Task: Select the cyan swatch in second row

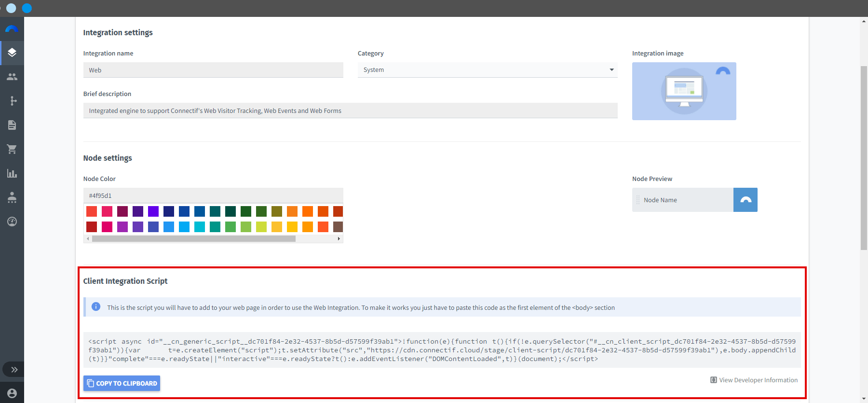Action: 200,227
